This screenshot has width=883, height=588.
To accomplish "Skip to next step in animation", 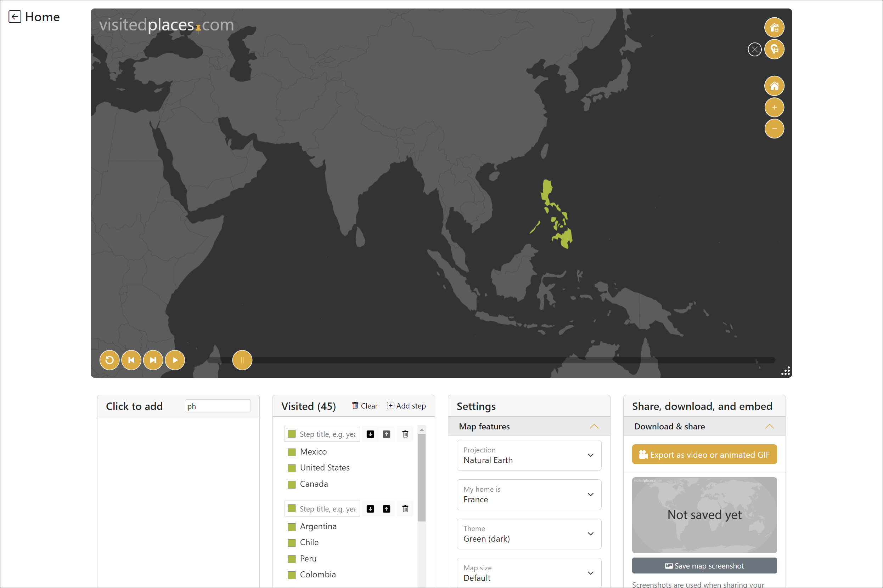I will pyautogui.click(x=153, y=360).
